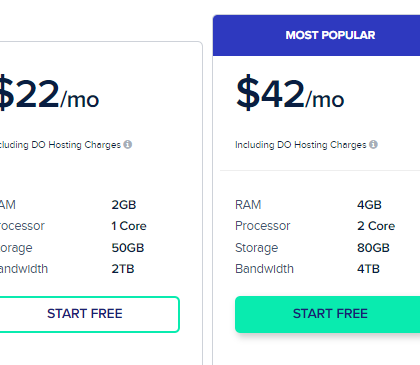Select the 2GB RAM value

124,205
